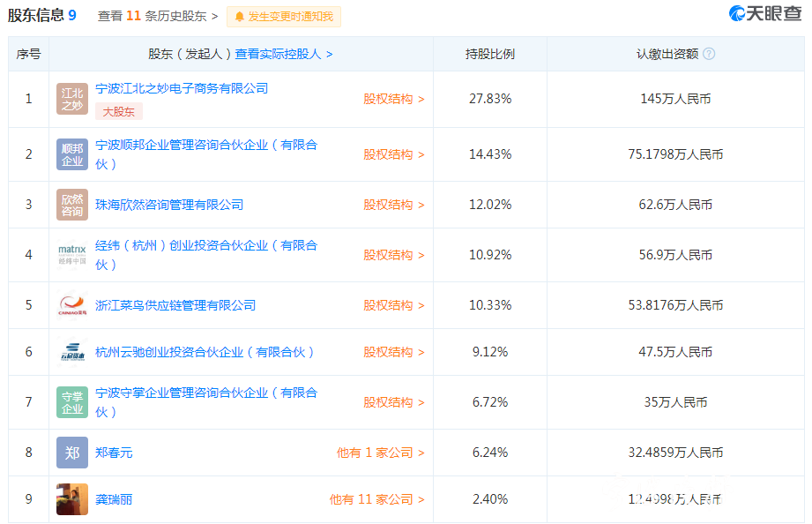The height and width of the screenshot is (524, 812).
Task: Select the 27.83% shareholding cell
Action: pyautogui.click(x=490, y=99)
